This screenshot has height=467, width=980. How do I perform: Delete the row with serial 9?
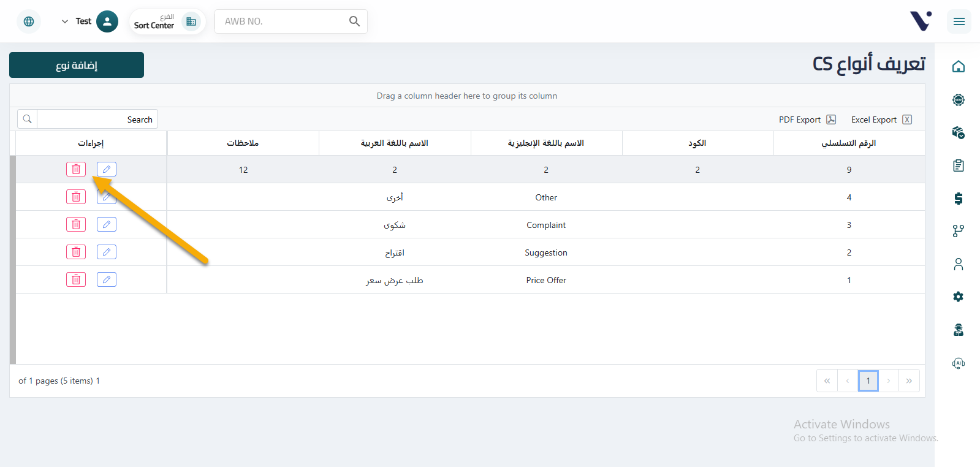(x=76, y=169)
